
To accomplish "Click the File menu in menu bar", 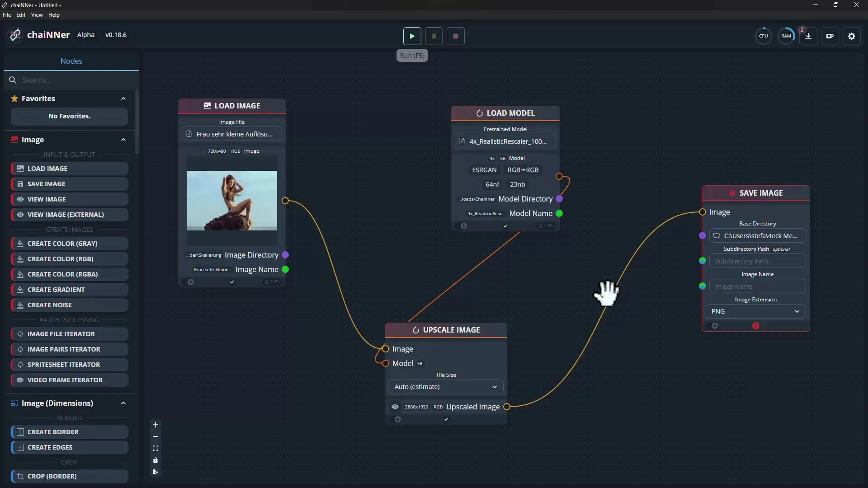I will (x=7, y=15).
